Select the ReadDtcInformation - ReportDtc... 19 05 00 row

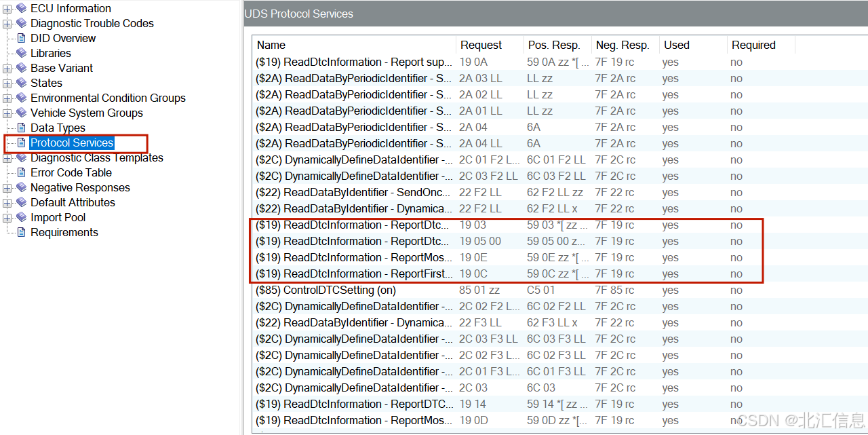click(x=559, y=241)
